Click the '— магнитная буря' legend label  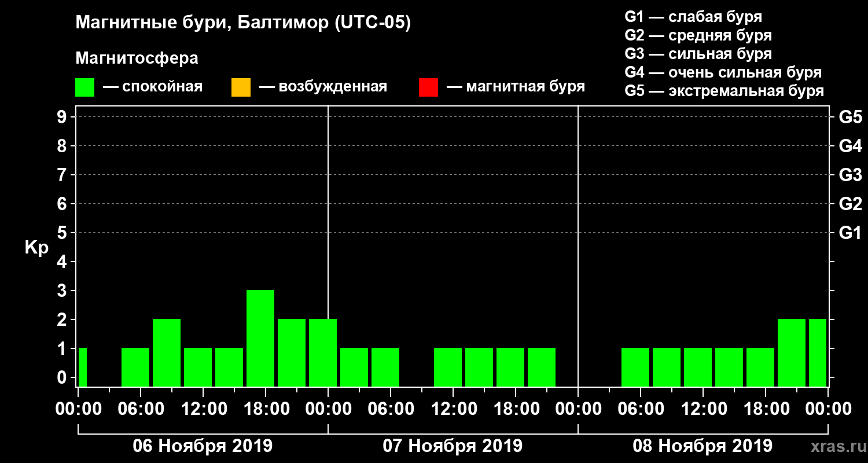pyautogui.click(x=516, y=87)
